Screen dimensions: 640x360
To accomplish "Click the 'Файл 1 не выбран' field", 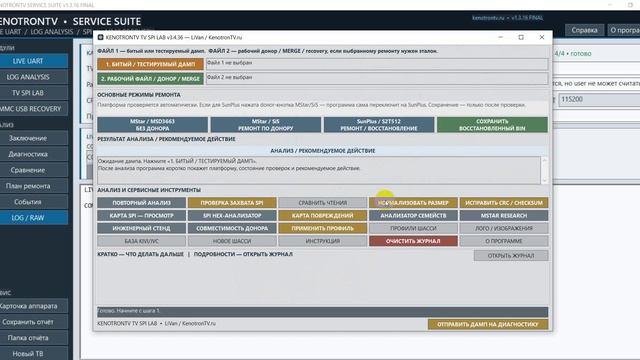I will pyautogui.click(x=377, y=64).
